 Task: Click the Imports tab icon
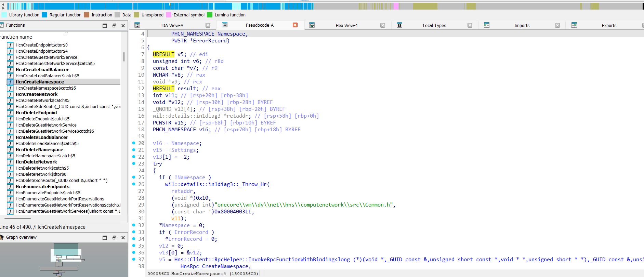pos(487,25)
